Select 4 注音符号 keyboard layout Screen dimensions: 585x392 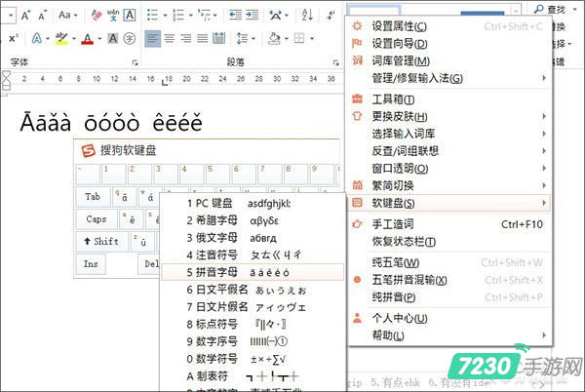coord(253,255)
